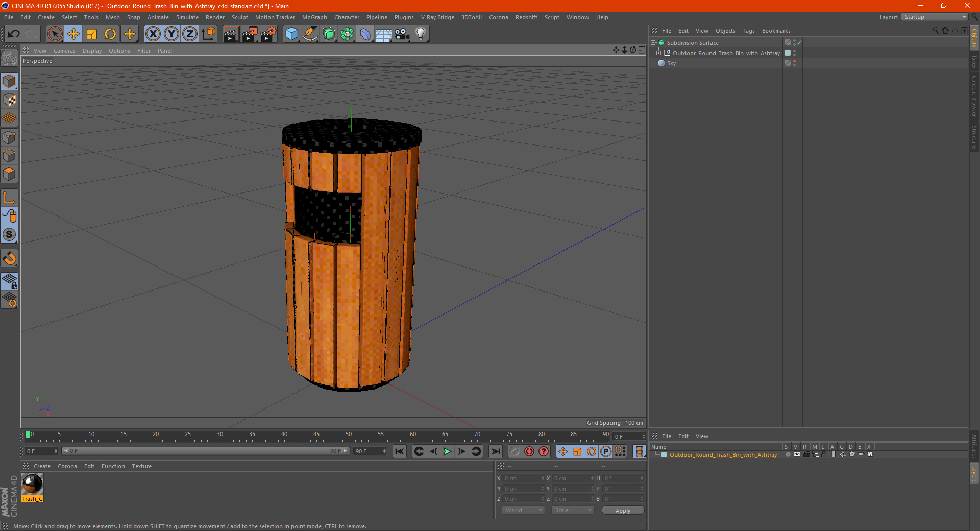This screenshot has width=980, height=531.
Task: Toggle Z axis lock
Action: pyautogui.click(x=190, y=34)
